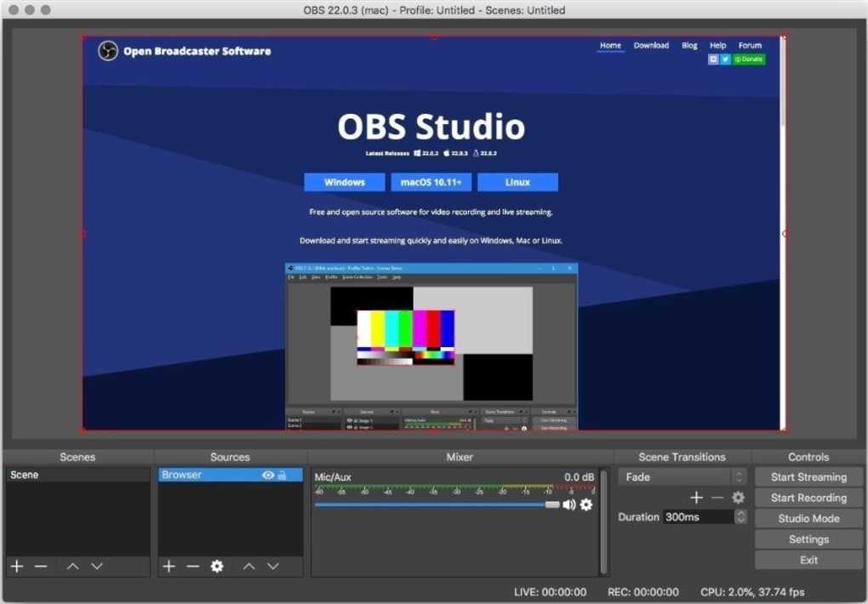This screenshot has height=604, width=868.
Task: Click Start Streaming button
Action: (808, 476)
